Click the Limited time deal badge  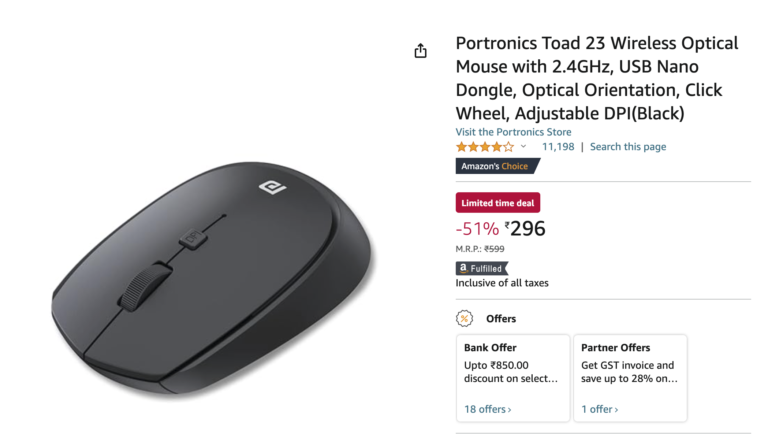pos(497,203)
